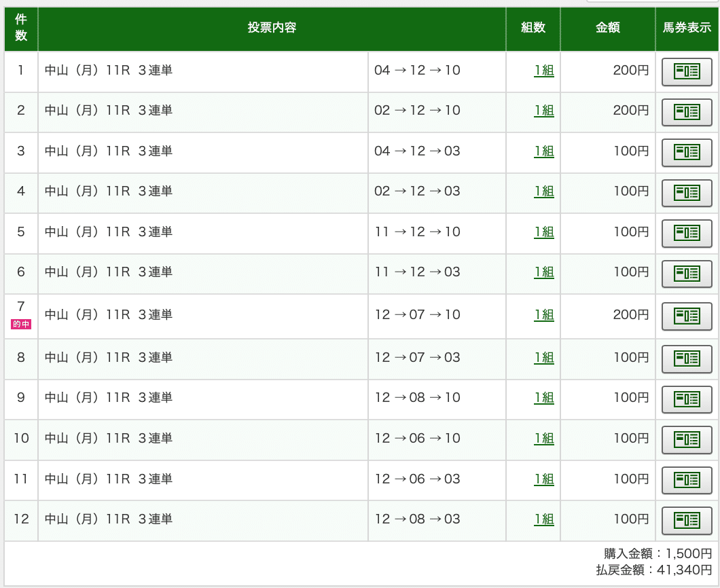The width and height of the screenshot is (720, 588).
Task: Open the ticket display icon for row 1
Action: (x=686, y=71)
